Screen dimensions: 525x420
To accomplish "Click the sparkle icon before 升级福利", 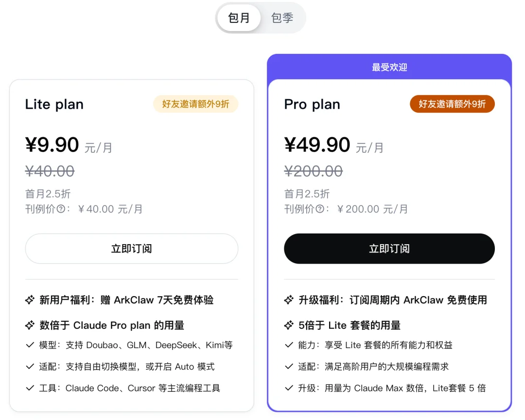I will click(x=289, y=300).
